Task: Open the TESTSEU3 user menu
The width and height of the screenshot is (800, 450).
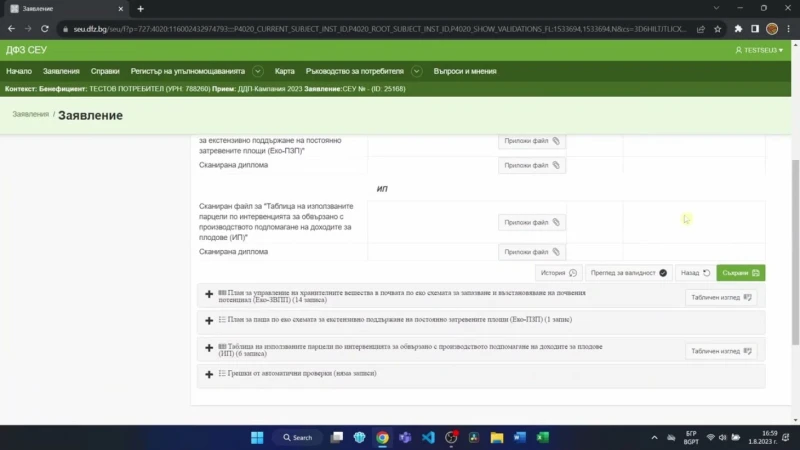Action: point(759,50)
